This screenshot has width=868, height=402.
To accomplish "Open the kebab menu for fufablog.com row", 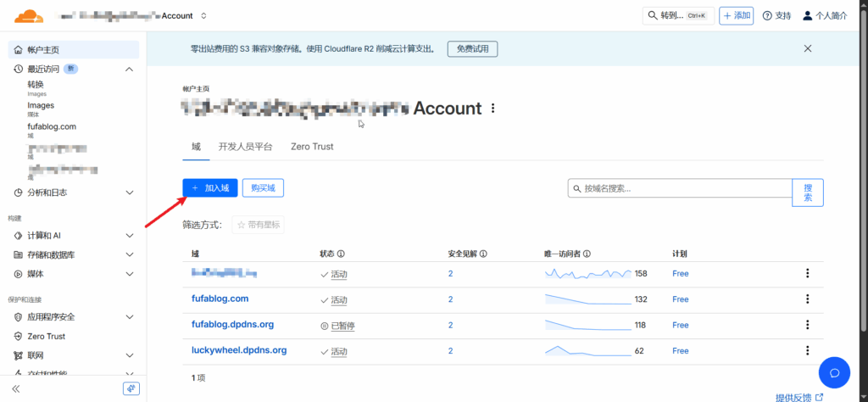I will pyautogui.click(x=807, y=299).
